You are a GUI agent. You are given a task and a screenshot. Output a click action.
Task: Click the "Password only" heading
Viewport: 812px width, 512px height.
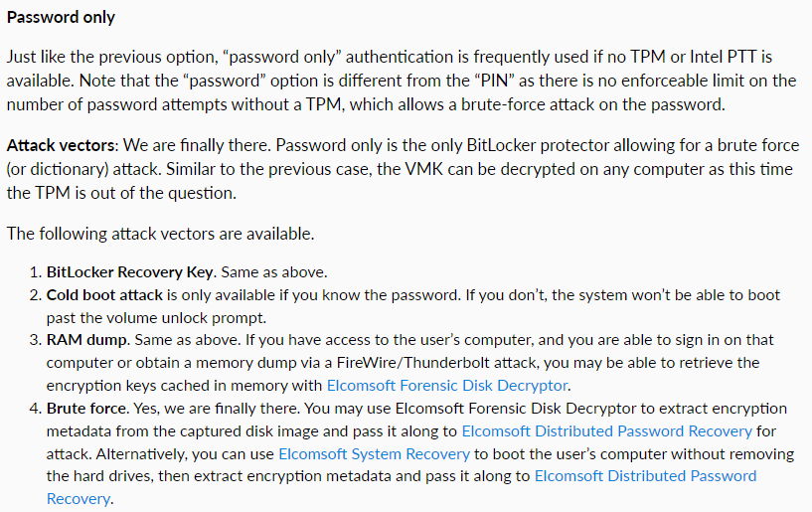point(61,17)
